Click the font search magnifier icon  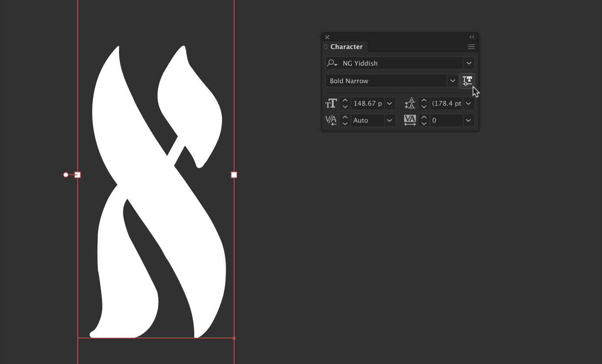(332, 63)
